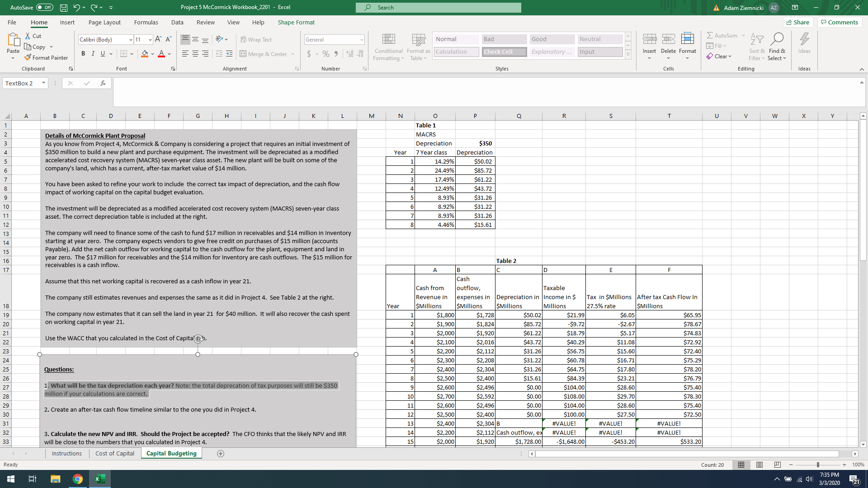Open the Cost of Capital sheet tab

click(x=114, y=453)
